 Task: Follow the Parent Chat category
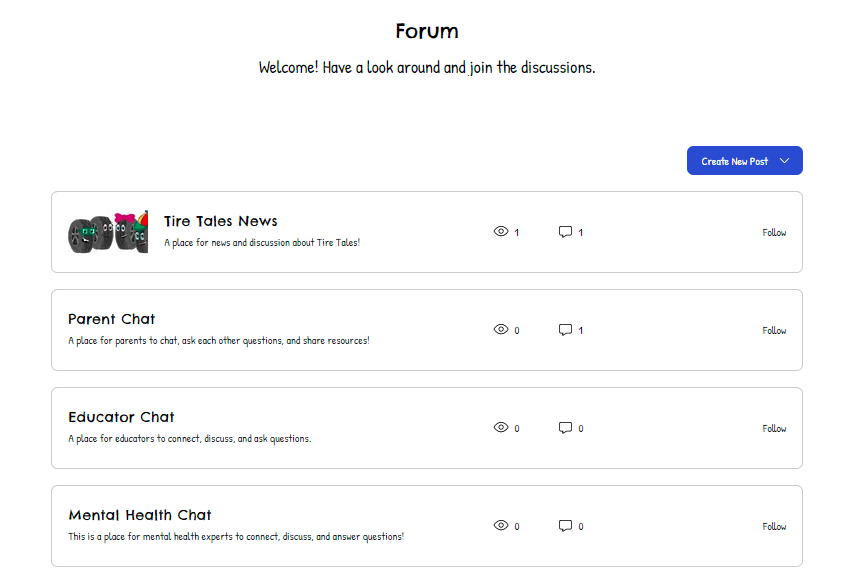[774, 330]
